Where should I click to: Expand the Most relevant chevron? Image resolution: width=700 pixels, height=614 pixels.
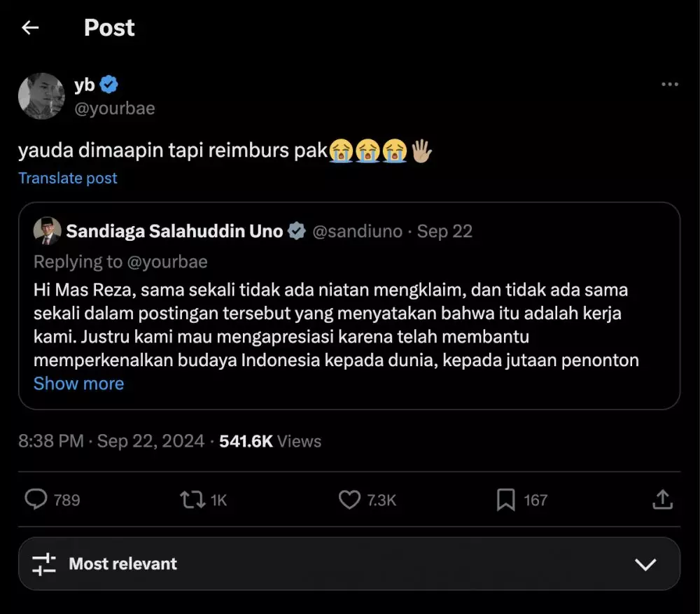coord(645,564)
